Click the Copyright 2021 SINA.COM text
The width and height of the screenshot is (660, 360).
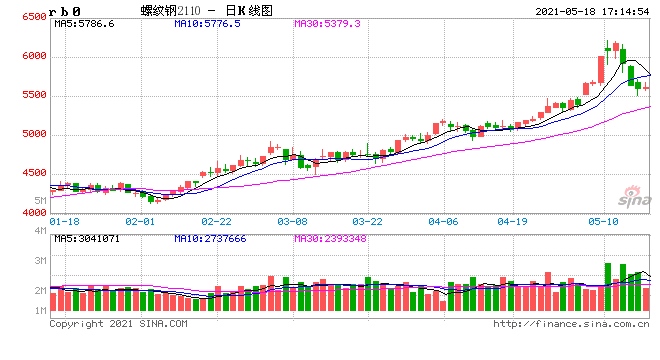[x=118, y=324]
